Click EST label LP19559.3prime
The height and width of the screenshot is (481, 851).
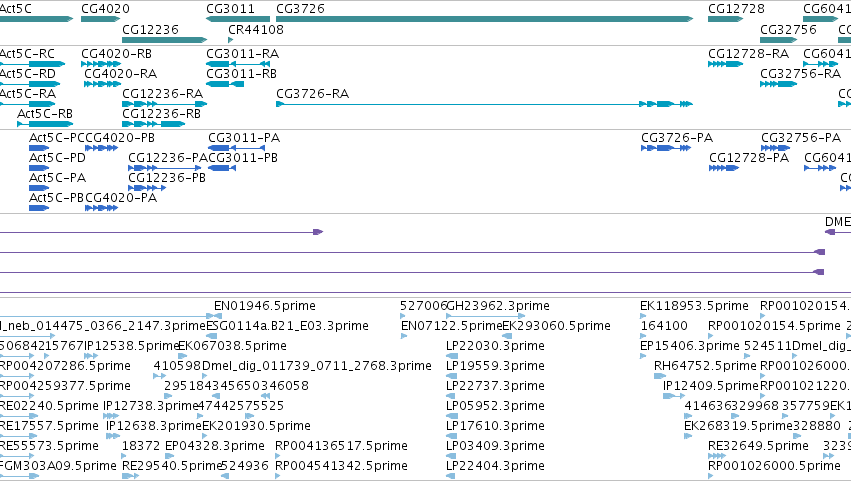(x=495, y=366)
